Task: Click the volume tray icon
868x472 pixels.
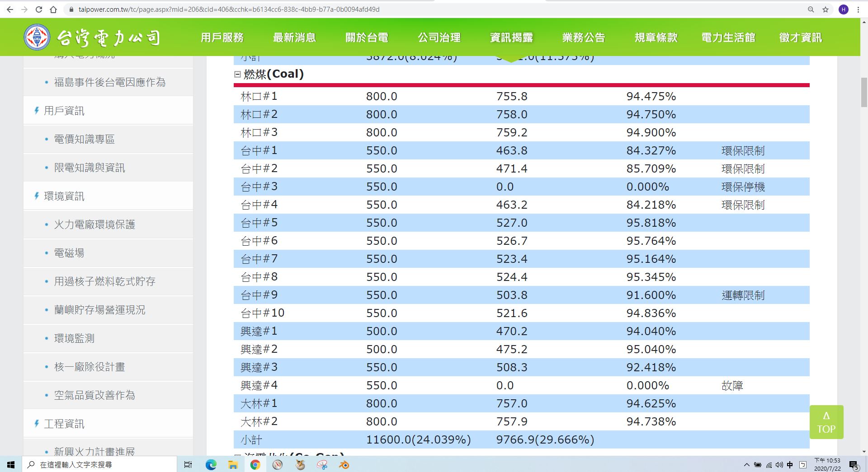Action: pos(779,465)
